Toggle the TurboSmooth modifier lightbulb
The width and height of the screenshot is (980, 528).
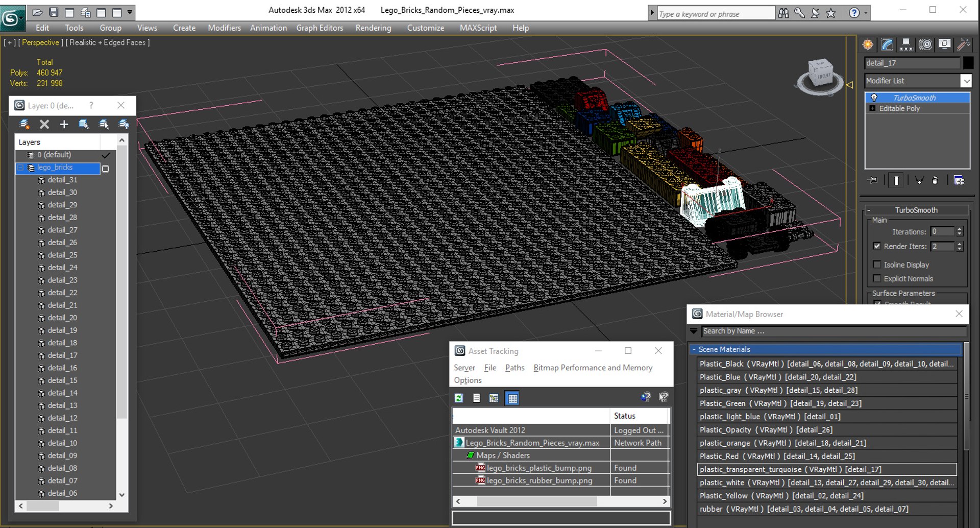point(874,98)
